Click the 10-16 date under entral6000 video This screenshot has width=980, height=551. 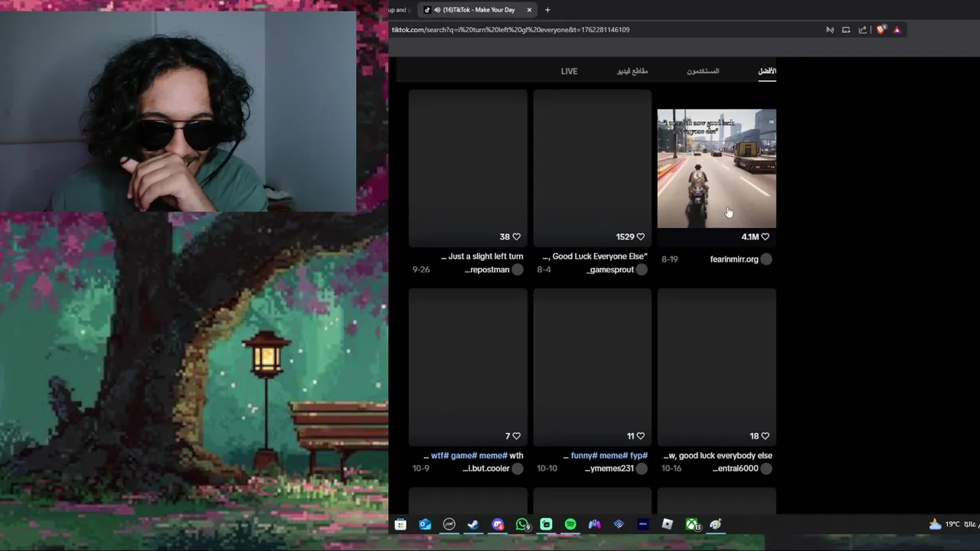pyautogui.click(x=671, y=468)
